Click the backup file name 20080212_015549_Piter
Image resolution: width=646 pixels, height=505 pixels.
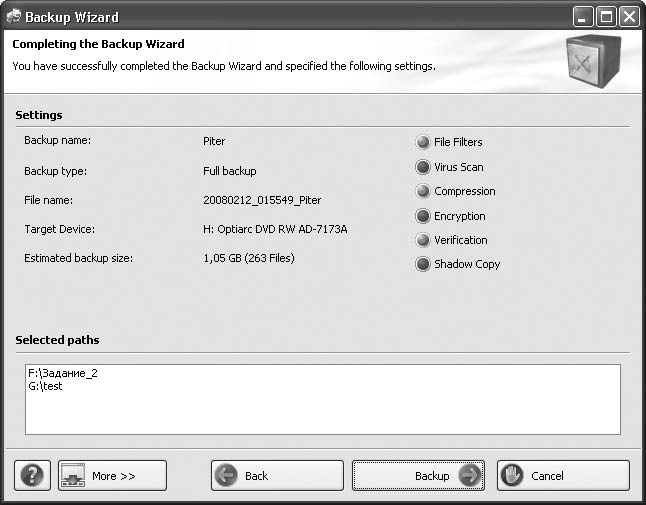coord(262,200)
